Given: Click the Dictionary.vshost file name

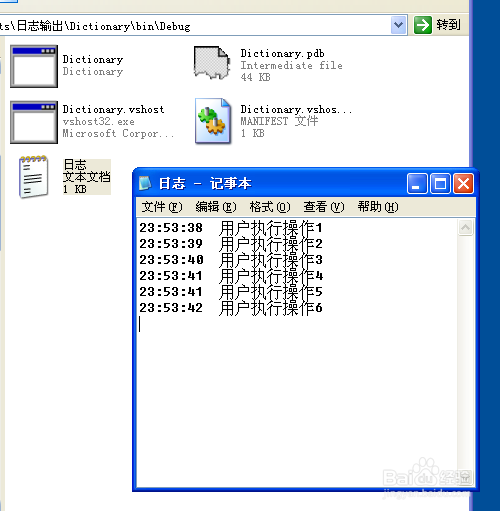Looking at the screenshot, I should click(113, 110).
